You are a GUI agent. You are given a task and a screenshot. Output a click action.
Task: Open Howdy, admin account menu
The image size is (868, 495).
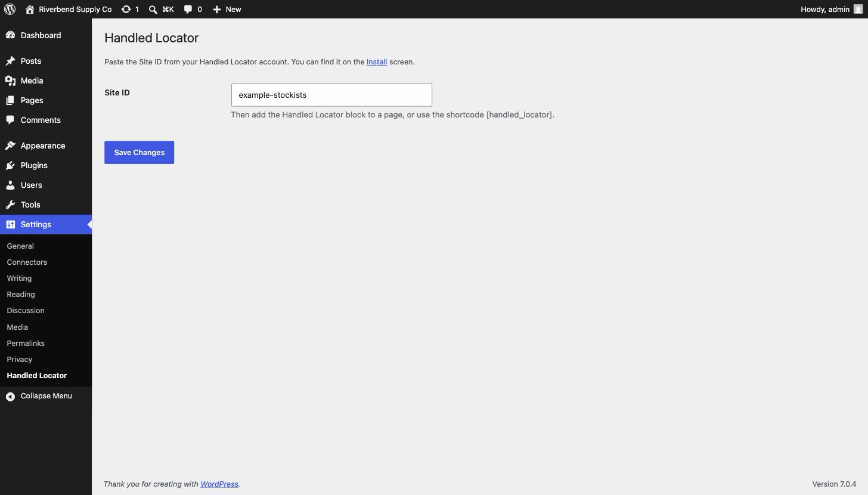tap(825, 9)
